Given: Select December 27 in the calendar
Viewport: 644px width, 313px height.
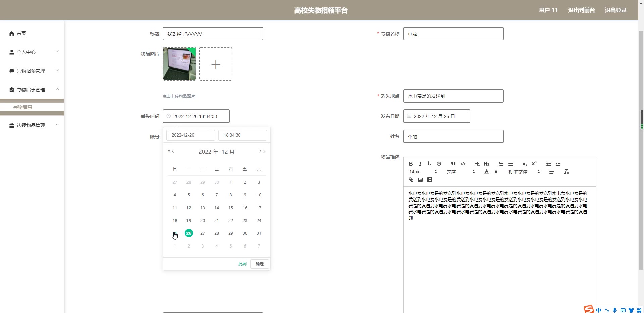Looking at the screenshot, I should (203, 233).
